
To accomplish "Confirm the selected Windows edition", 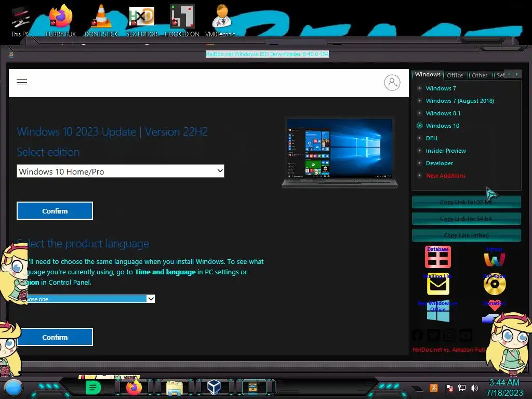I will coord(55,211).
